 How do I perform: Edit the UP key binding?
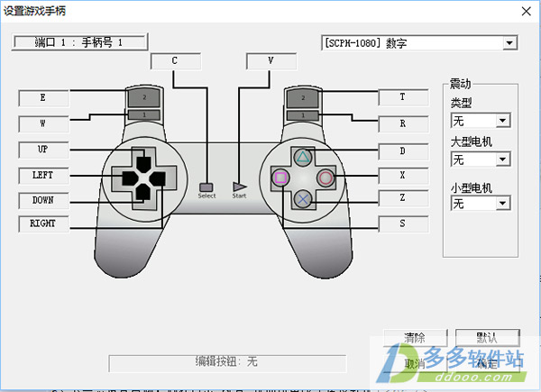pos(43,150)
